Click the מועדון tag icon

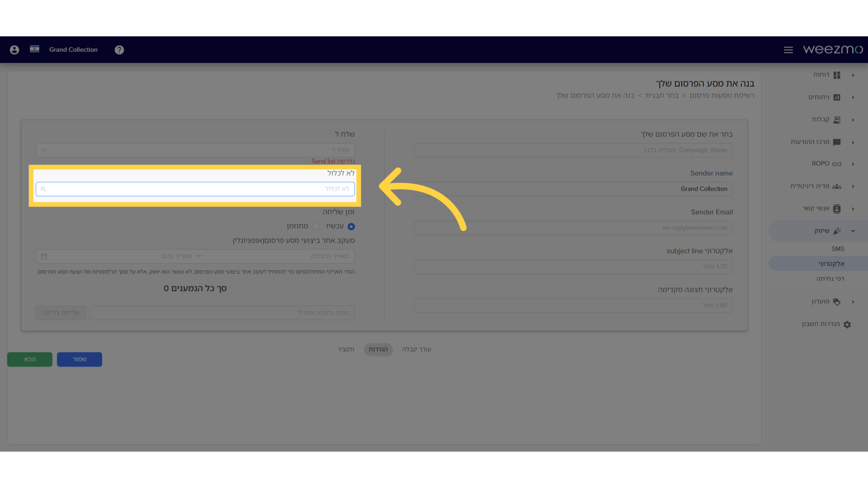[837, 302]
